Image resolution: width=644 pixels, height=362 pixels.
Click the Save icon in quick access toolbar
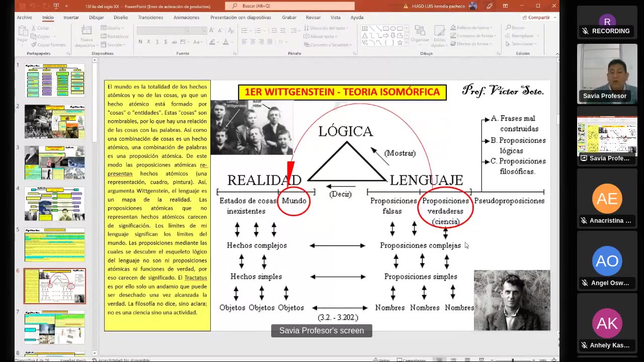(x=23, y=6)
